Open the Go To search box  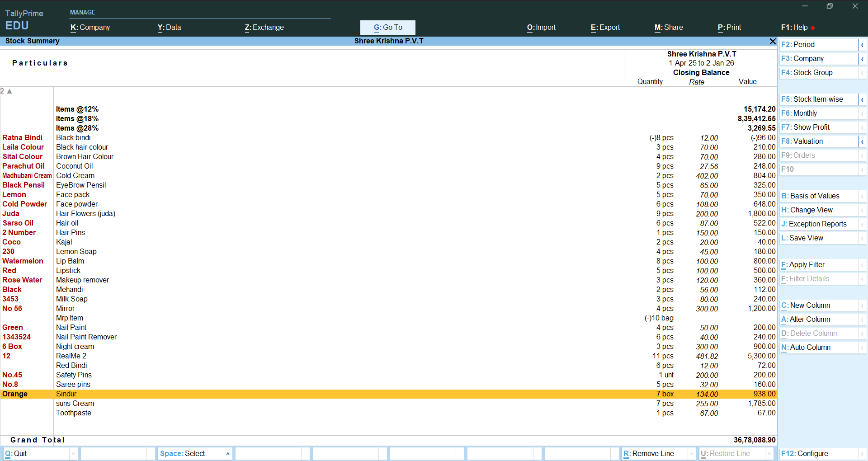[387, 28]
